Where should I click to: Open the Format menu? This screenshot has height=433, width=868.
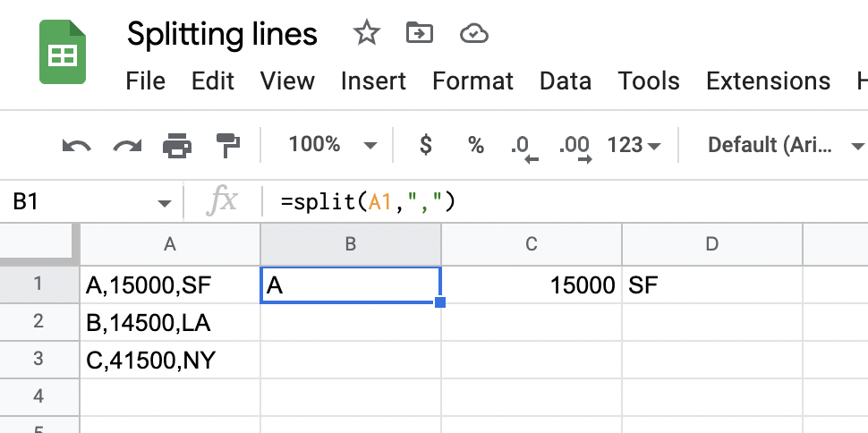[472, 81]
